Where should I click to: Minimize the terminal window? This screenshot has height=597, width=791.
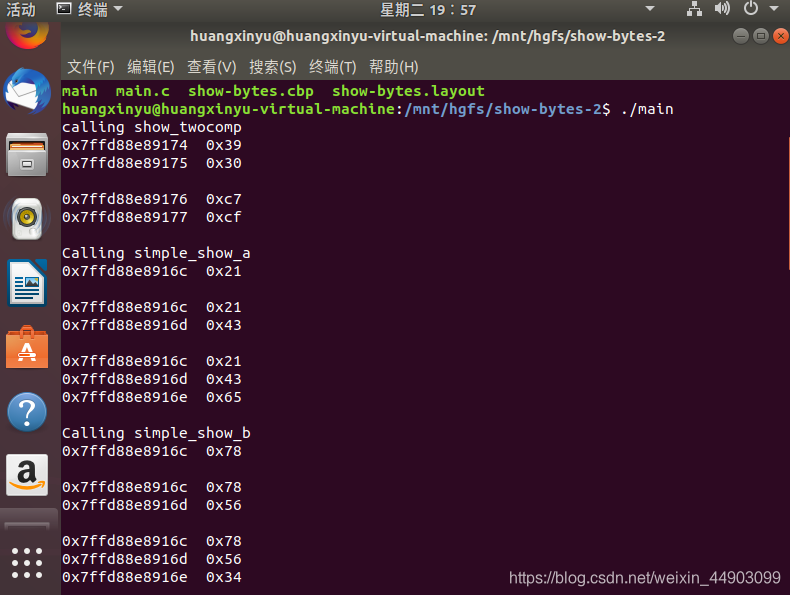[741, 36]
